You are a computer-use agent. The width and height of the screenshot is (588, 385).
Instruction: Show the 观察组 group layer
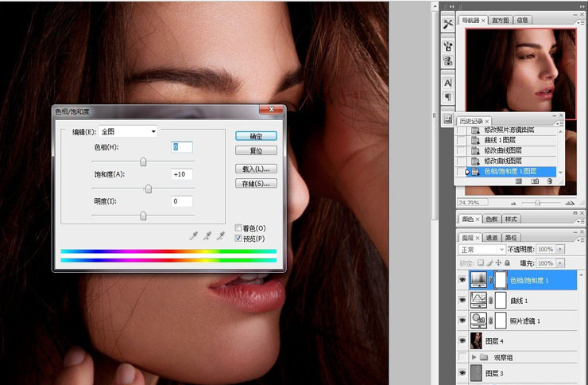pos(462,357)
